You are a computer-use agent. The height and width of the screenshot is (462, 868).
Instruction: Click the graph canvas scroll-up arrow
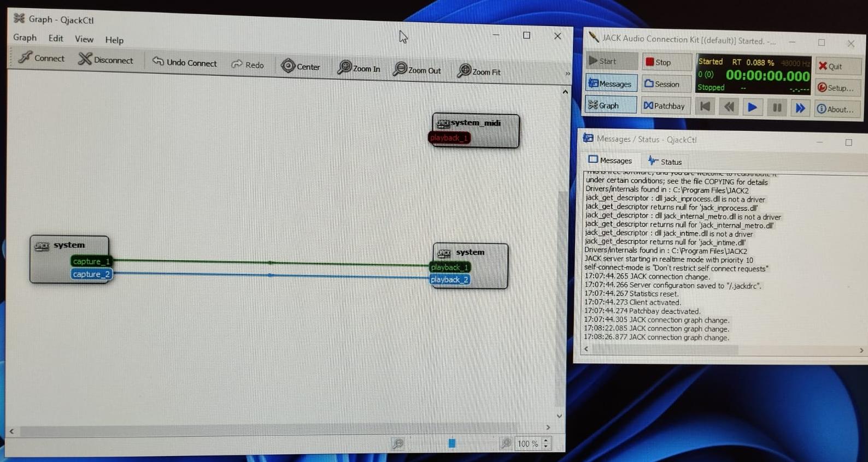coord(565,92)
